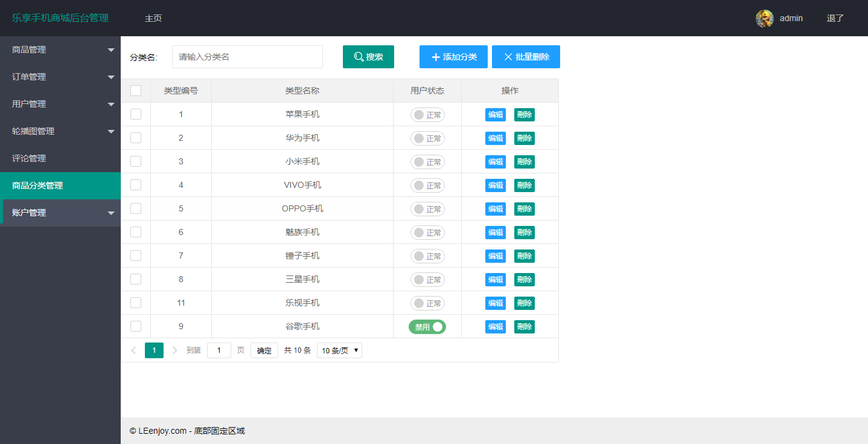The image size is (868, 444).
Task: Toggle the status switch for 华为手机
Action: tap(427, 138)
